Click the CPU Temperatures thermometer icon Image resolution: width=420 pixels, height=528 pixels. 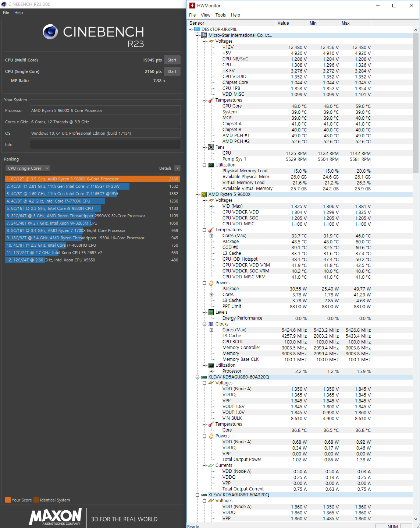click(x=211, y=230)
